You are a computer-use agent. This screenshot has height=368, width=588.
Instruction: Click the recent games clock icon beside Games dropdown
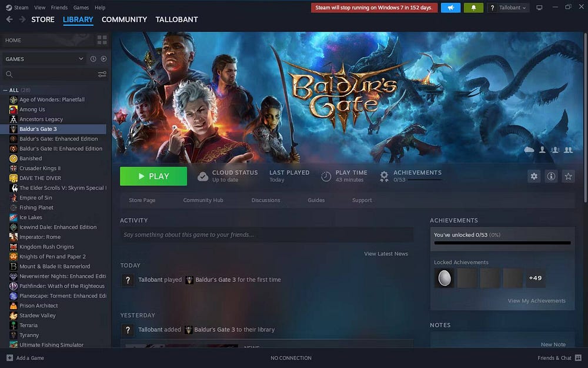tap(92, 59)
